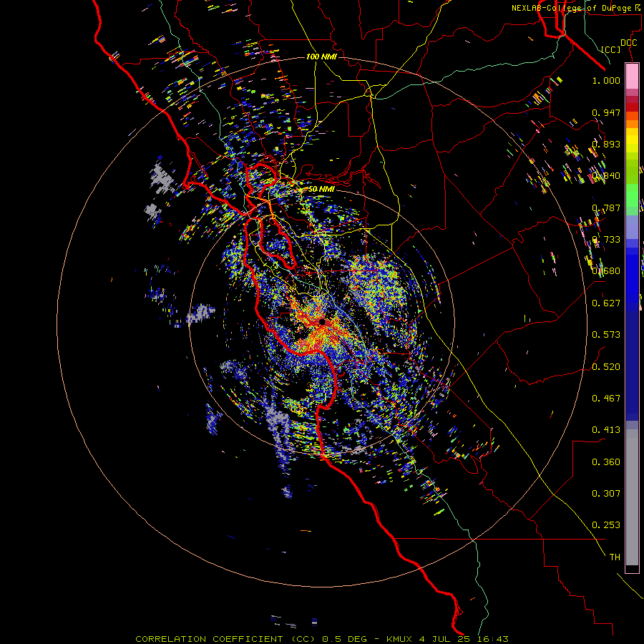Click the [CC] product label
This screenshot has height=644, width=644.
[611, 49]
